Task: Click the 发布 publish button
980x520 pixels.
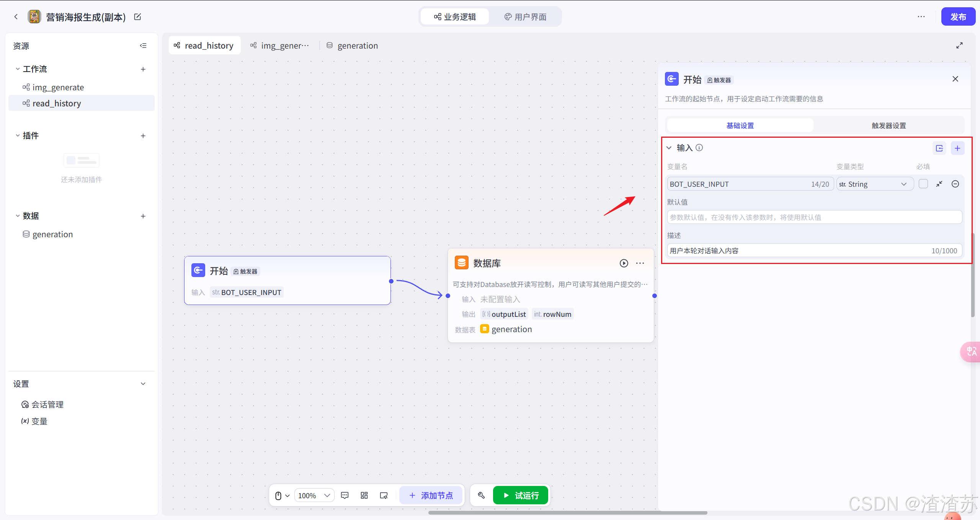Action: point(958,17)
